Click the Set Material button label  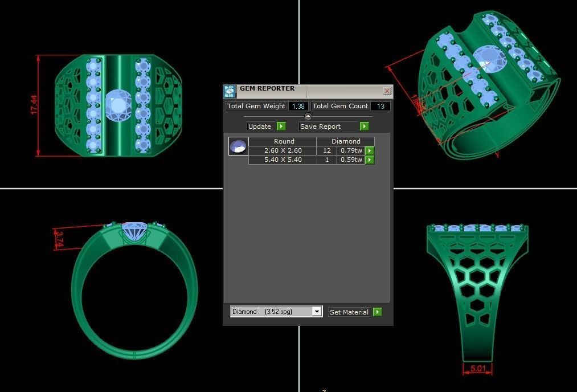tap(351, 312)
